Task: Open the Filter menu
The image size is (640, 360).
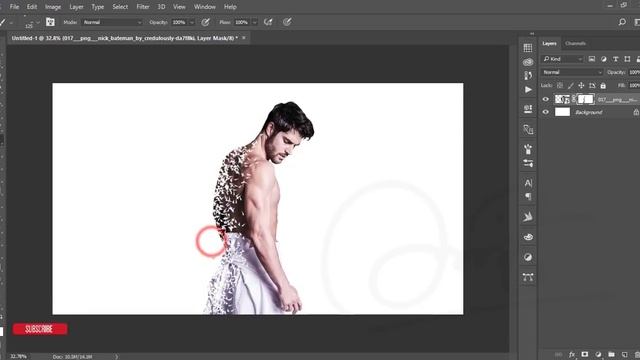Action: (143, 7)
